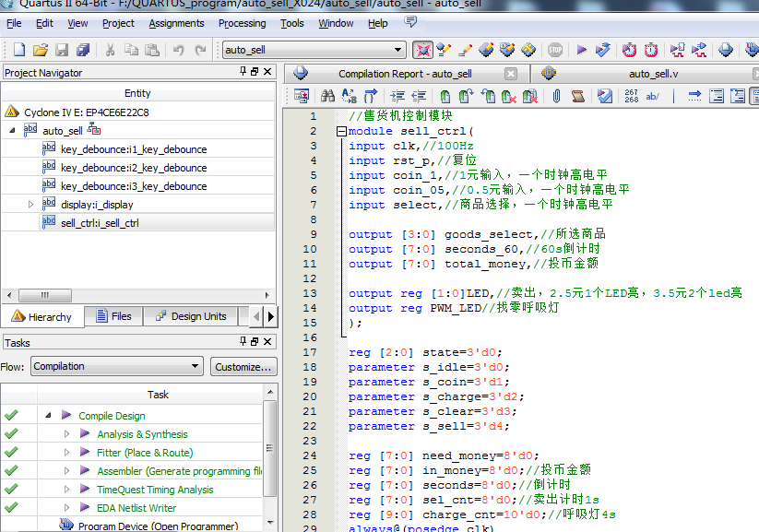The image size is (759, 532).
Task: Select key_debounce:i1_key_debounce entity
Action: tap(134, 149)
